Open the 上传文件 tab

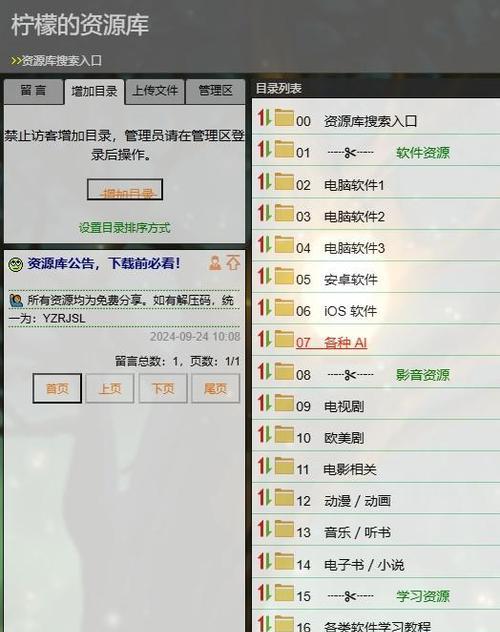point(155,91)
